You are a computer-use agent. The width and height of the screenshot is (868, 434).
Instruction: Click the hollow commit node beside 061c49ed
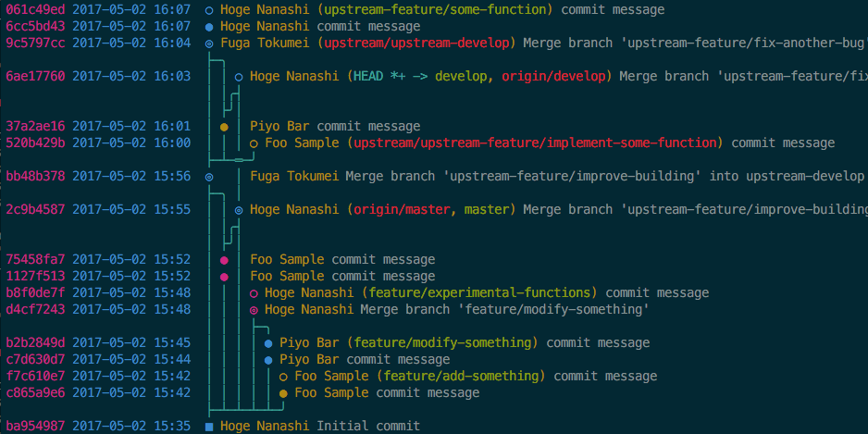209,10
